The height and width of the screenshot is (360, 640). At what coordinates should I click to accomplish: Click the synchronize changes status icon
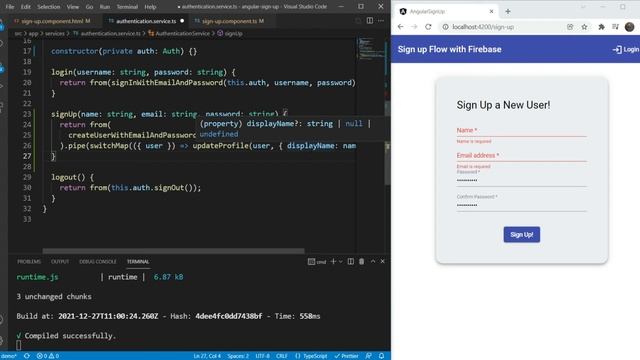point(27,356)
